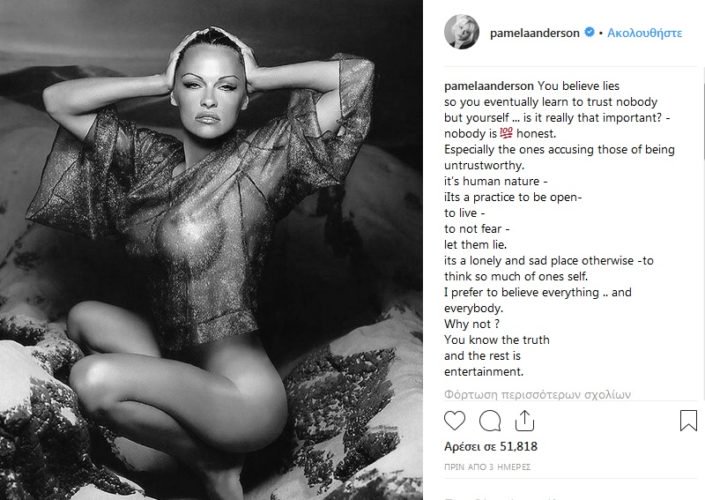Viewport: 705px width, 500px height.
Task: Open pamelaanderson username in the header
Action: [535, 33]
